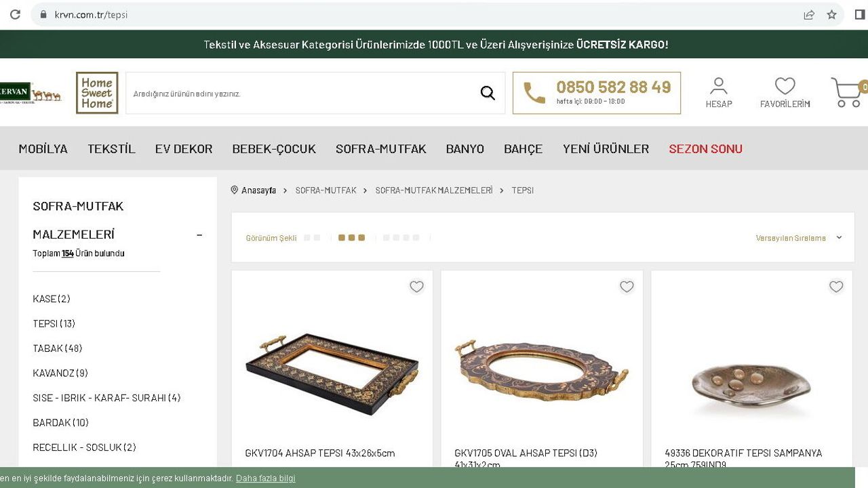
Task: Focus the product search input field
Action: coord(302,94)
